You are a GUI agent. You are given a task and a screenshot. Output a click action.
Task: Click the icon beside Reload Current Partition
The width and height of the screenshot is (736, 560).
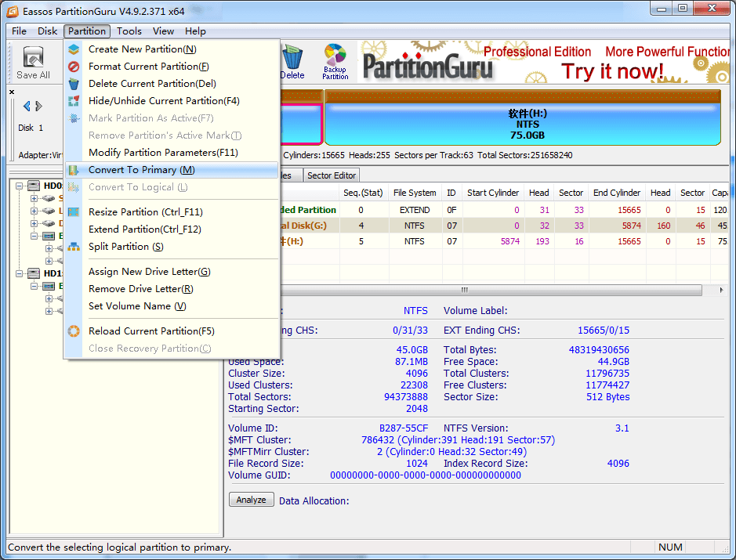(74, 331)
